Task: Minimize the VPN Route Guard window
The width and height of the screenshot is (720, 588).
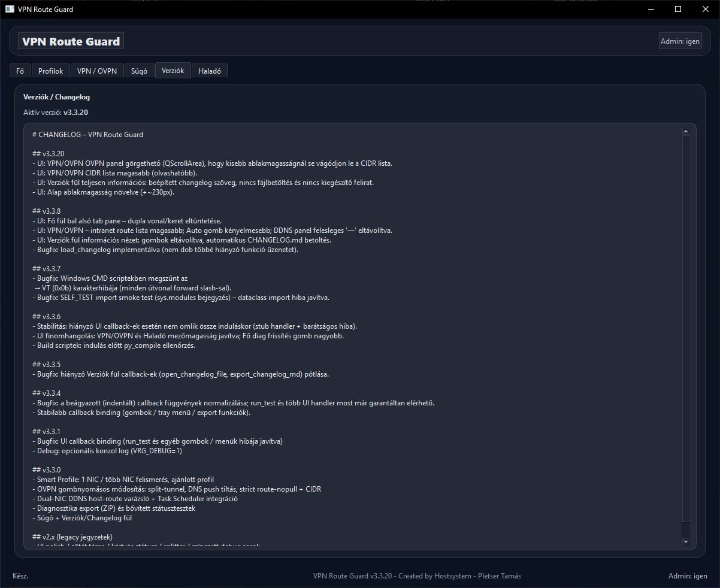Action: [651, 9]
